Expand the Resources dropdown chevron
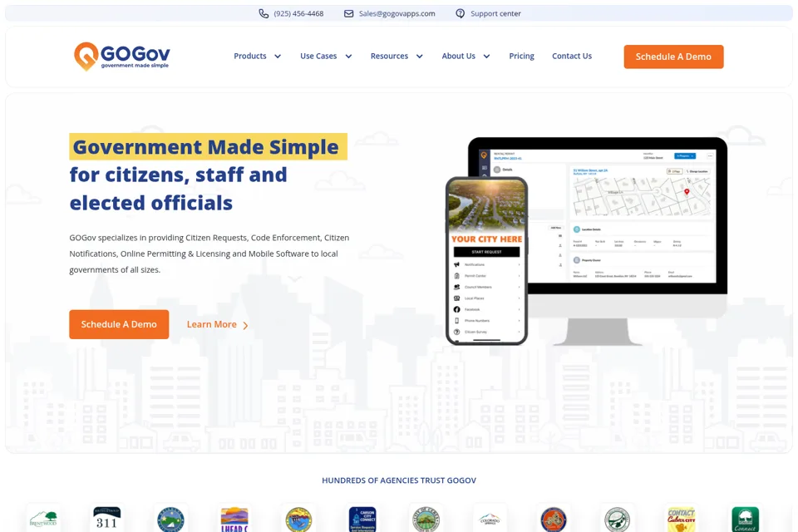The height and width of the screenshot is (532, 798). pyautogui.click(x=419, y=57)
